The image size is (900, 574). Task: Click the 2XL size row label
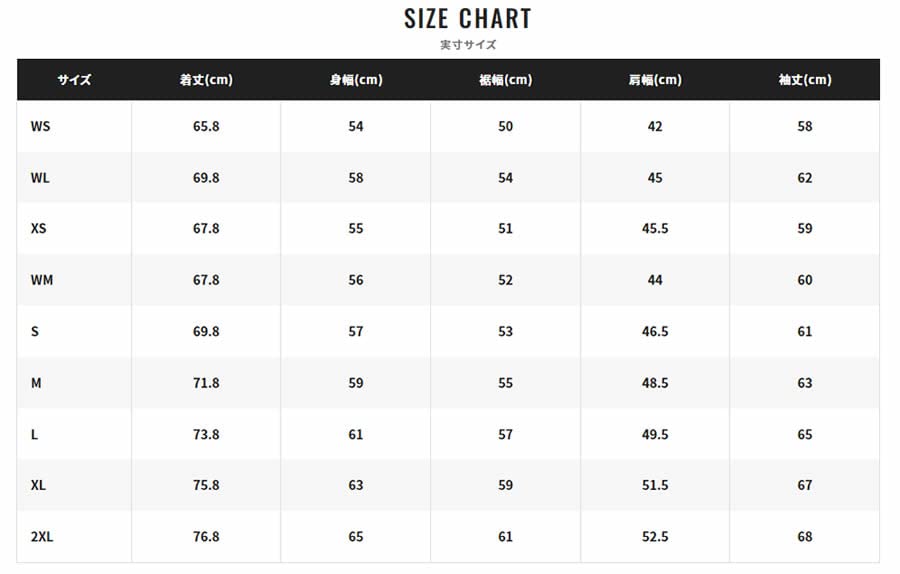42,537
